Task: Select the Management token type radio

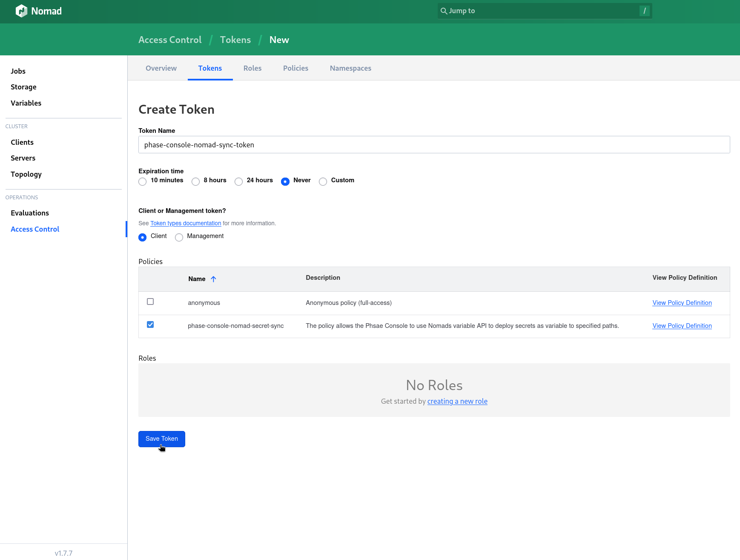Action: [179, 237]
